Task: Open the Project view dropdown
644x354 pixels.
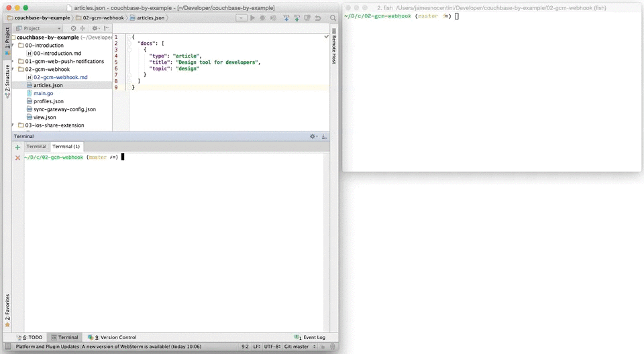Action: click(x=59, y=28)
